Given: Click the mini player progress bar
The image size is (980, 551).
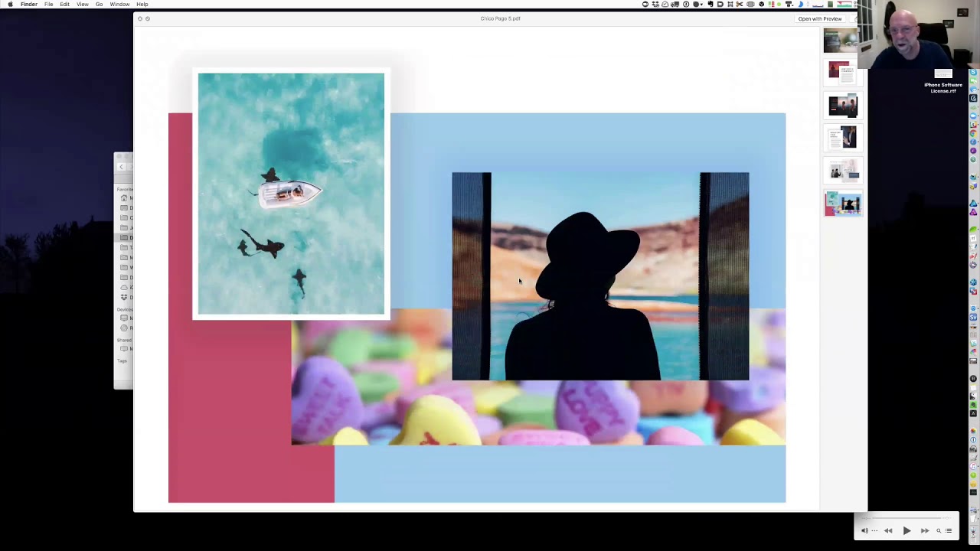Looking at the screenshot, I should pos(906,518).
